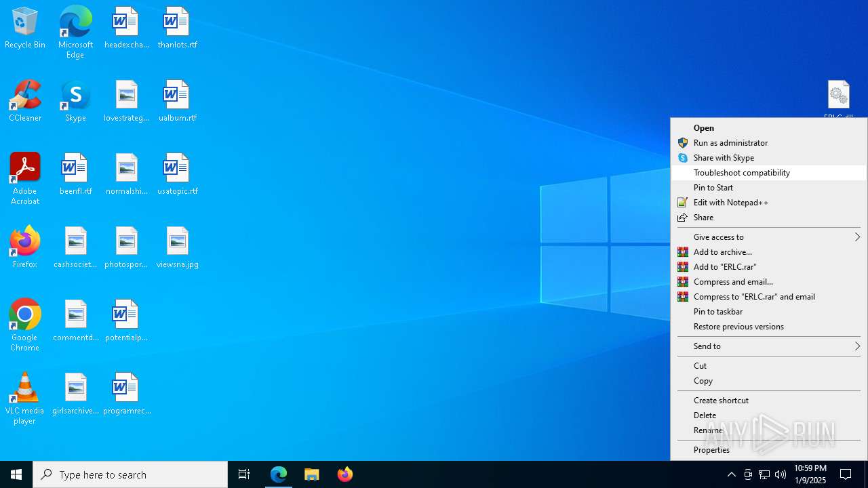Choose Restore previous versions
868x488 pixels.
tap(768, 327)
